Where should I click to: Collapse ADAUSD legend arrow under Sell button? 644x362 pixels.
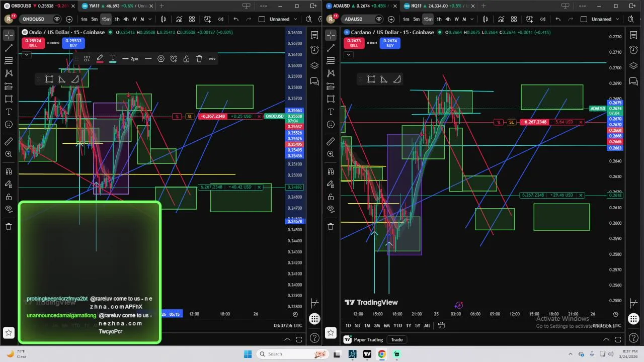pyautogui.click(x=348, y=54)
